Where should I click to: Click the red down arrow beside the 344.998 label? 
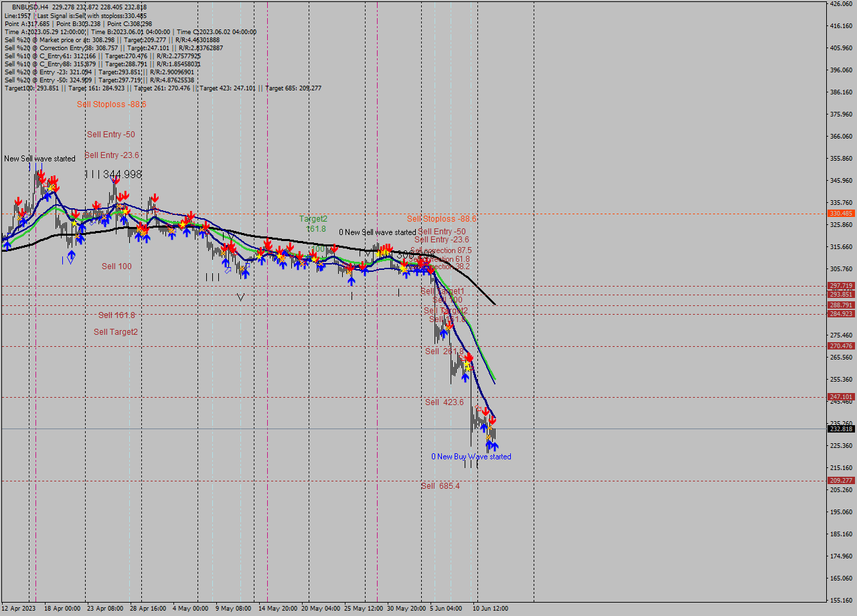click(116, 181)
